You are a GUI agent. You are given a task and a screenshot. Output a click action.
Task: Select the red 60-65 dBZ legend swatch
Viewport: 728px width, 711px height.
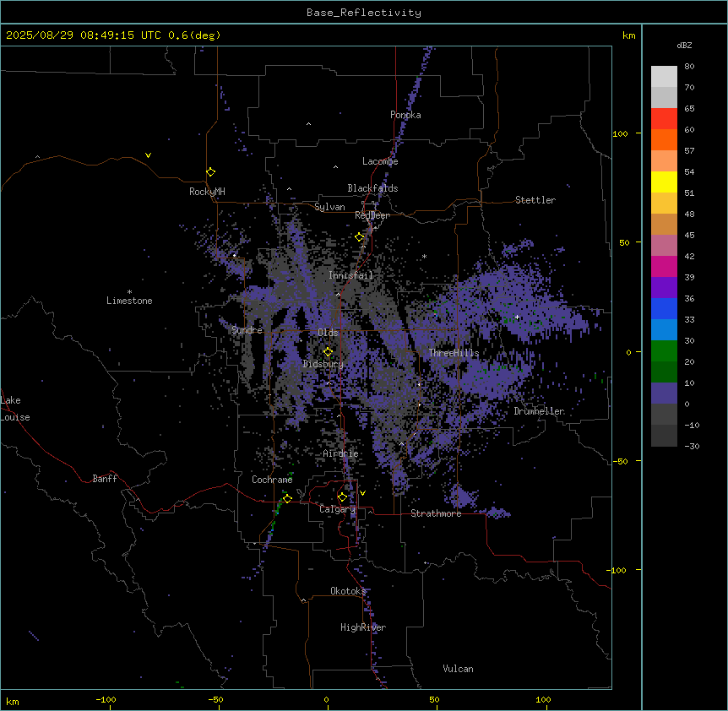664,119
